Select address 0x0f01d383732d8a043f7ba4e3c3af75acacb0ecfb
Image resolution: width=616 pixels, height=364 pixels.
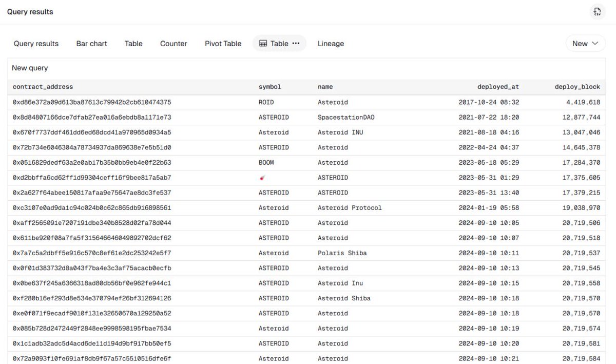click(x=92, y=268)
